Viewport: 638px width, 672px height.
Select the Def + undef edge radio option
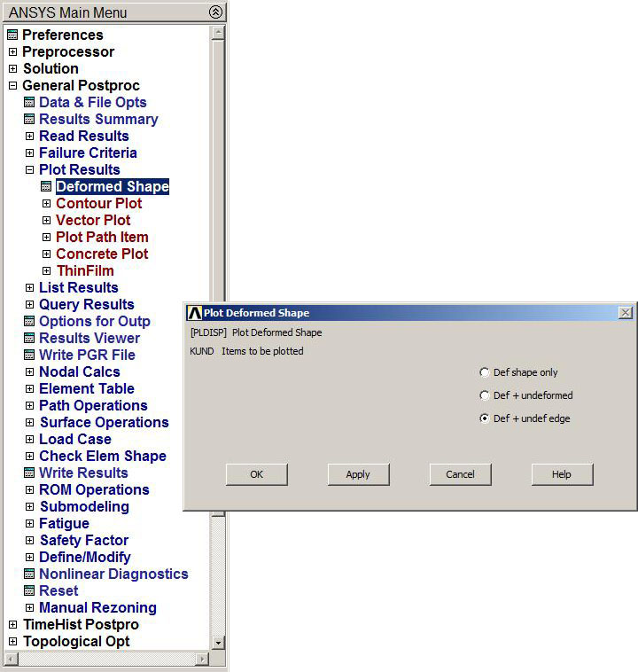[484, 419]
